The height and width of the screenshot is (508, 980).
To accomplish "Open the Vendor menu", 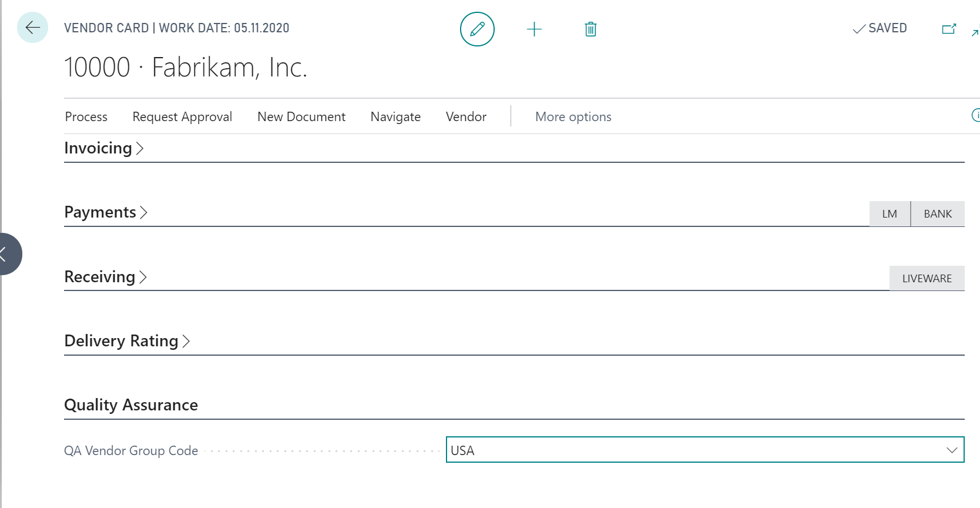I will pos(466,116).
